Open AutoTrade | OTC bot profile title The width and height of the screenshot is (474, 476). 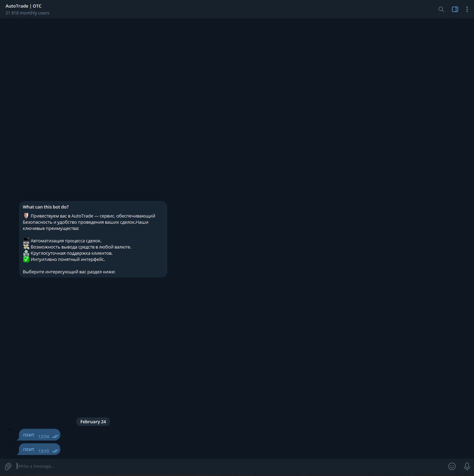tap(23, 6)
